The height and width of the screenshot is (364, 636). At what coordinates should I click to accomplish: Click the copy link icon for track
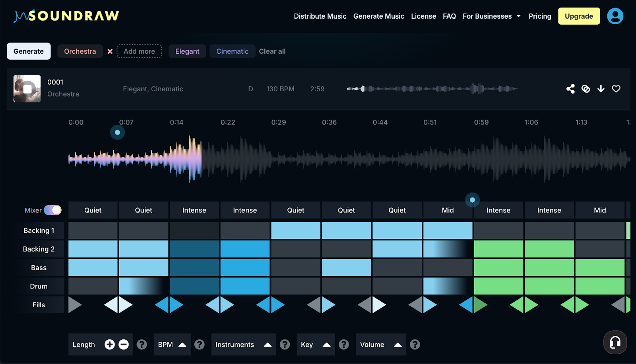(x=586, y=89)
